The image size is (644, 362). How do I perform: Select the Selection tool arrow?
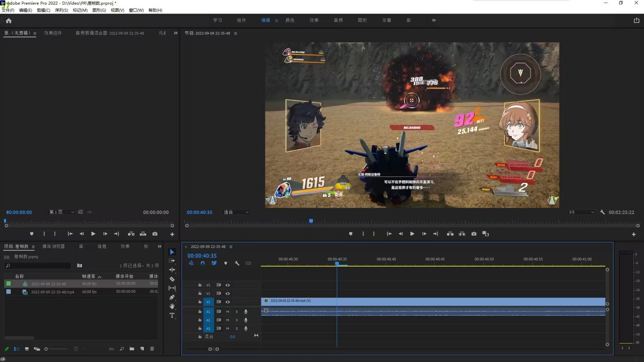point(172,252)
